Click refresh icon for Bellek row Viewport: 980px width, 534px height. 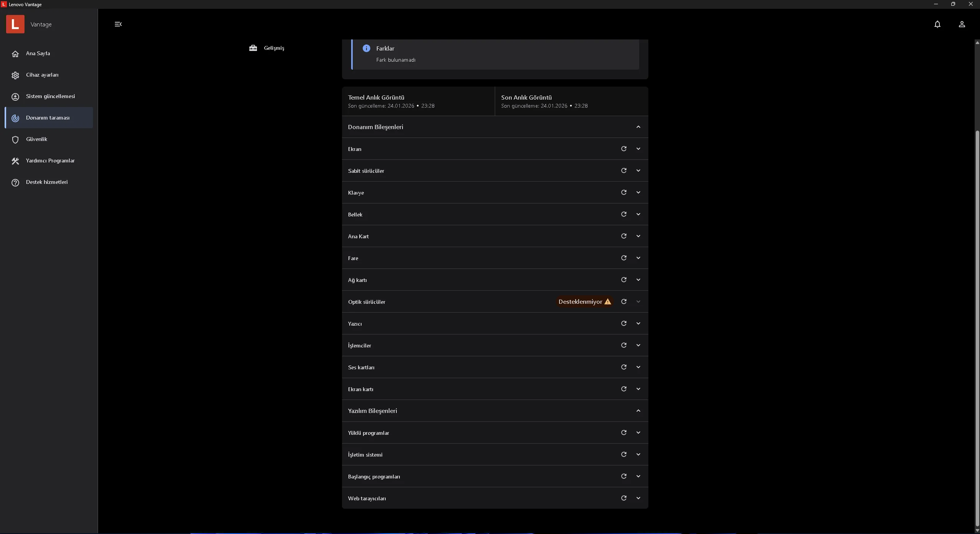click(623, 214)
